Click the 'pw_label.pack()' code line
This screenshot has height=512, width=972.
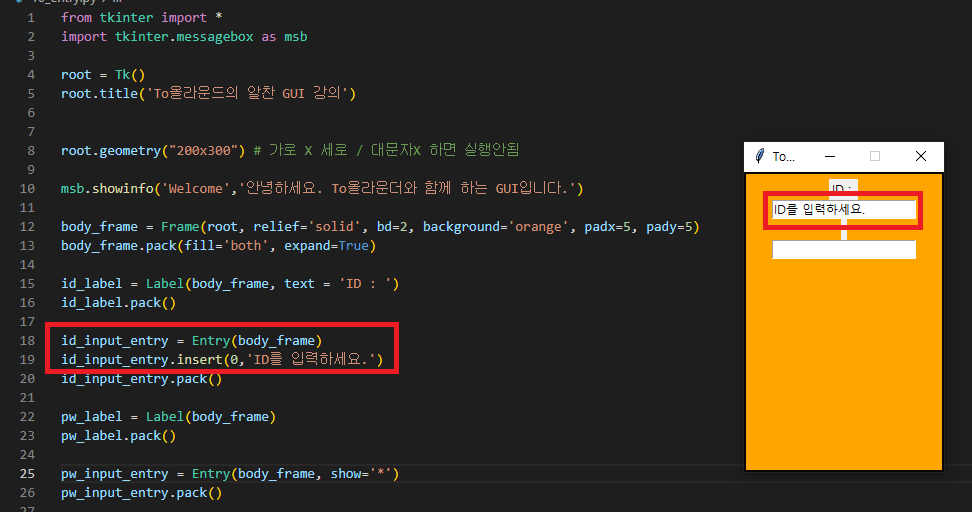pyautogui.click(x=118, y=436)
